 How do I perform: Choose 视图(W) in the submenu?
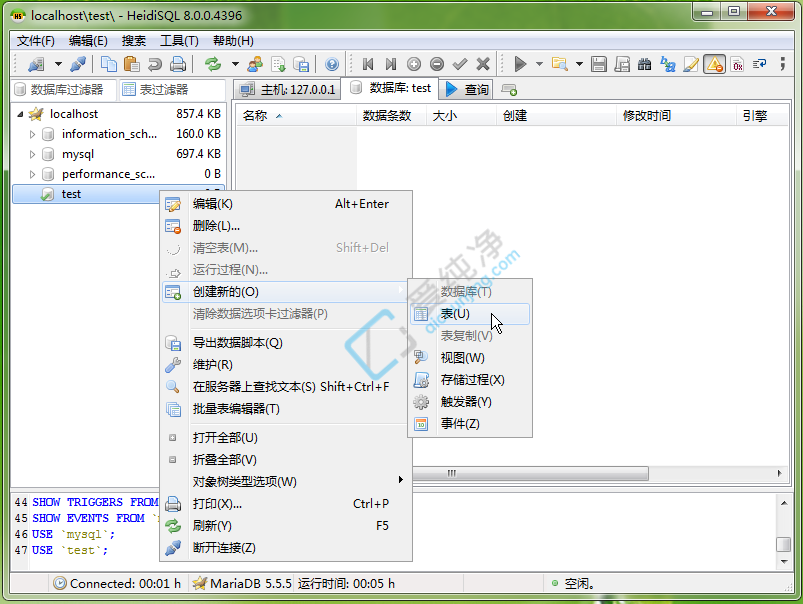470,358
